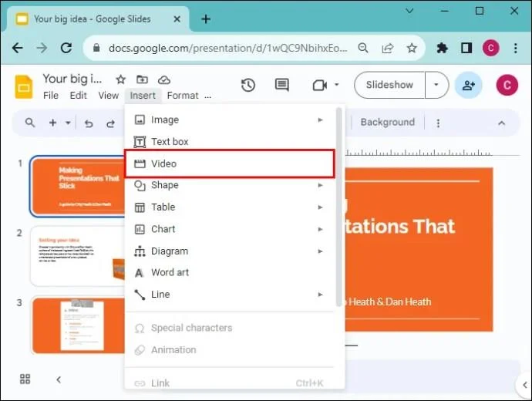Insert Word art
This screenshot has height=401, width=532.
click(229, 272)
